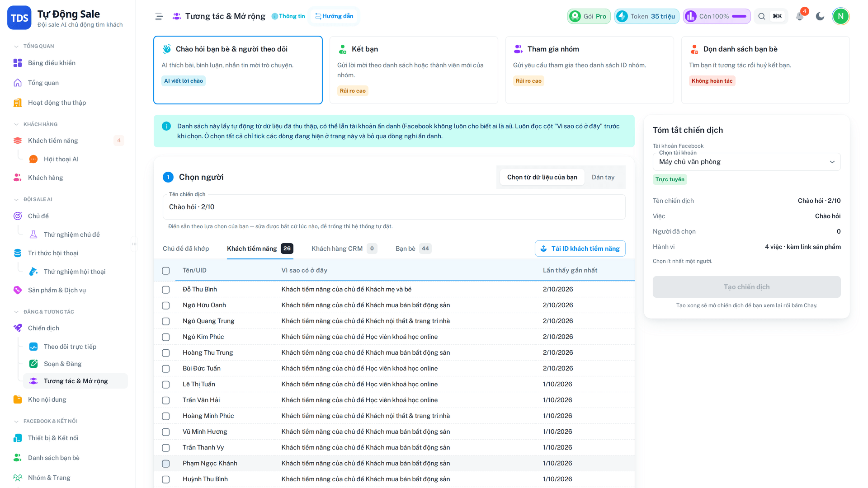This screenshot has width=868, height=488.
Task: Open Chiến dịch rocket icon
Action: pos(18,328)
